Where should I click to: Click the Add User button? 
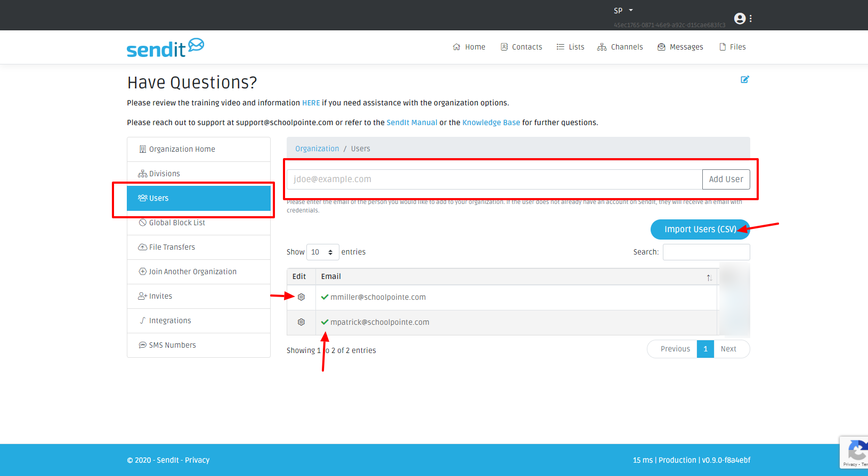(726, 179)
